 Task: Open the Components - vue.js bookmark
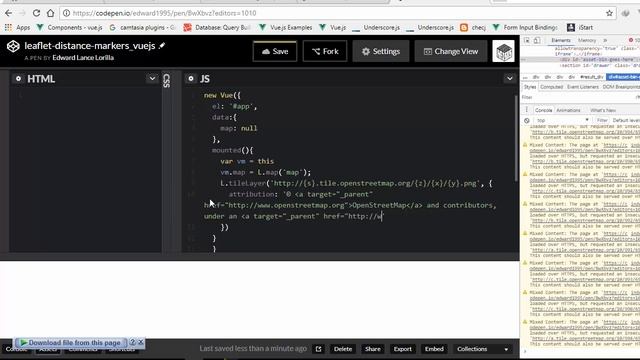click(69, 27)
